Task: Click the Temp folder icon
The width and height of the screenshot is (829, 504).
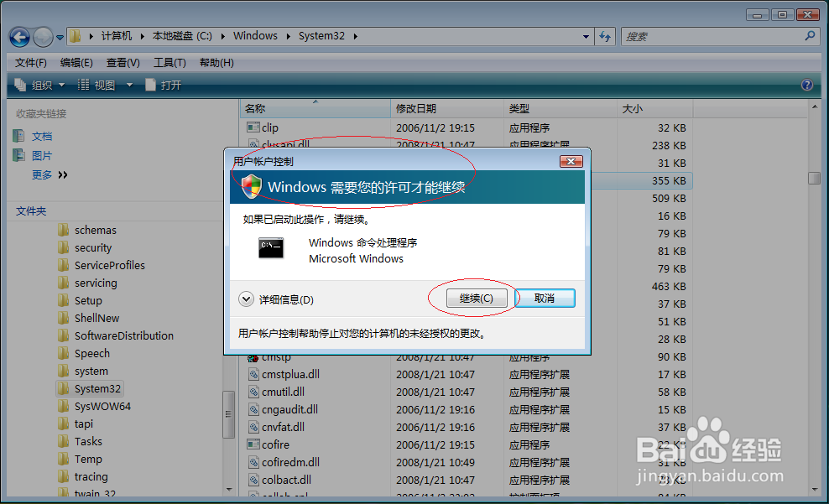Action: tap(64, 459)
